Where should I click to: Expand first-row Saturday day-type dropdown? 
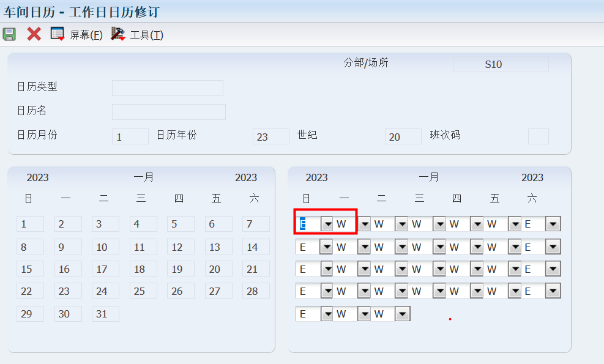(553, 225)
